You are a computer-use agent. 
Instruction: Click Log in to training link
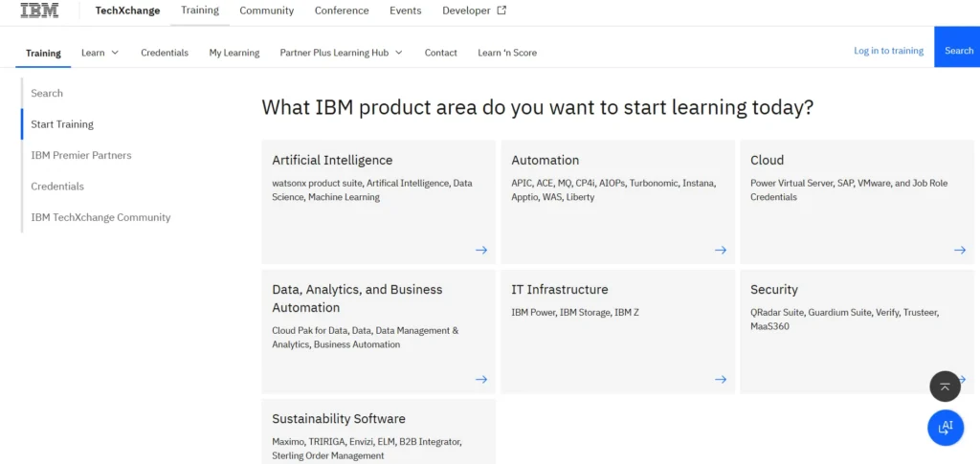pyautogui.click(x=888, y=51)
